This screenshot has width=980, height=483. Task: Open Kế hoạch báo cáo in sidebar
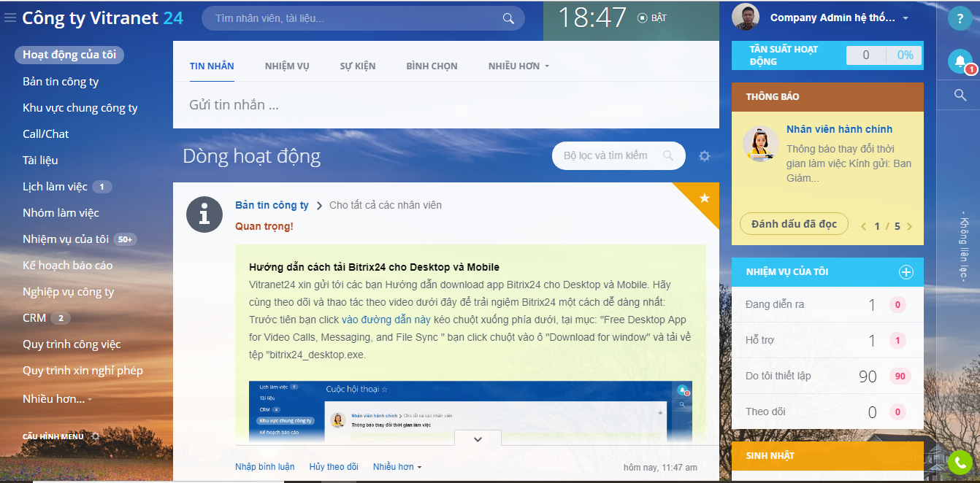(68, 266)
